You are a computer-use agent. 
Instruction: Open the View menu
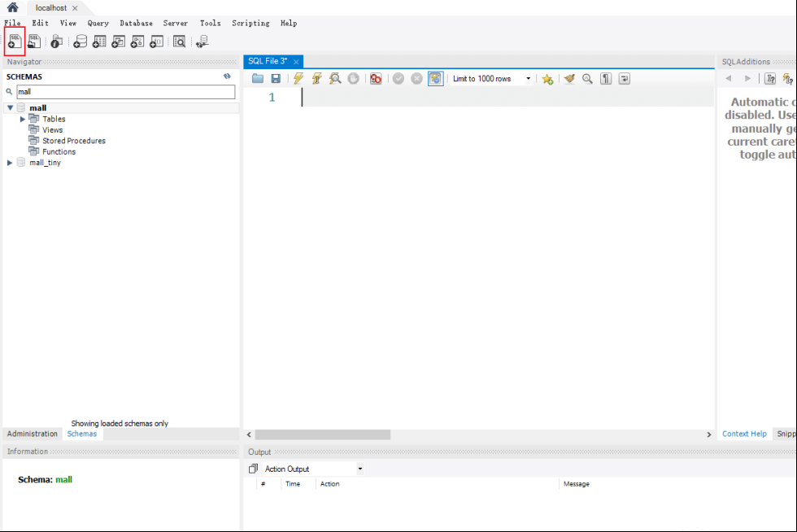click(x=68, y=23)
